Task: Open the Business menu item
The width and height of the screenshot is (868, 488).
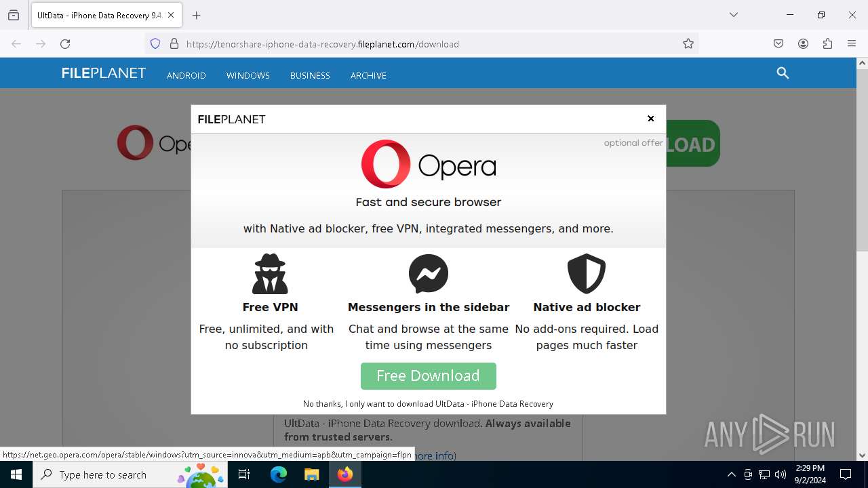Action: pyautogui.click(x=310, y=75)
